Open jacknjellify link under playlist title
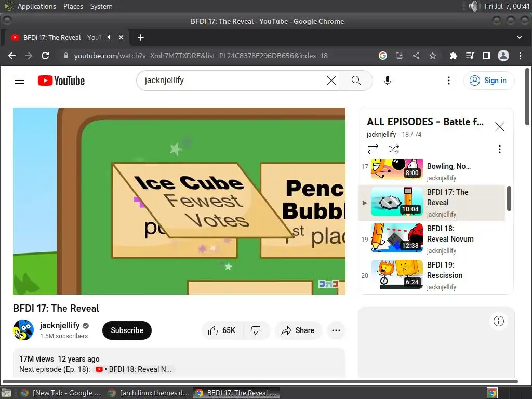This screenshot has width=532, height=399. tap(381, 135)
